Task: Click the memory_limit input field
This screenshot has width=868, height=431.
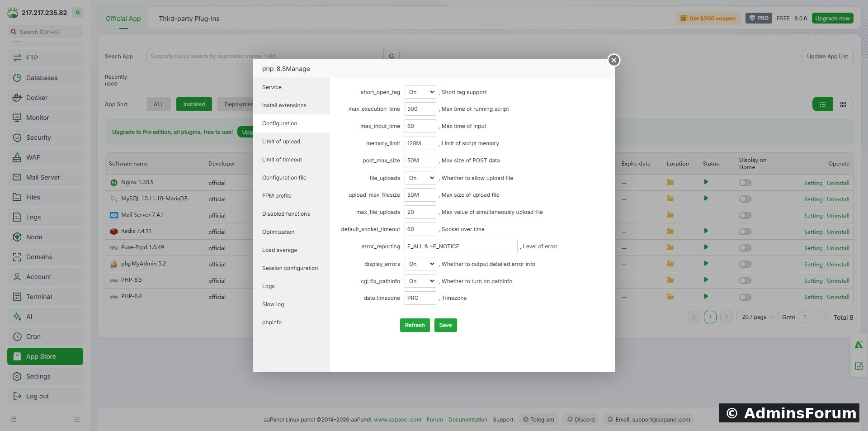Action: click(420, 143)
